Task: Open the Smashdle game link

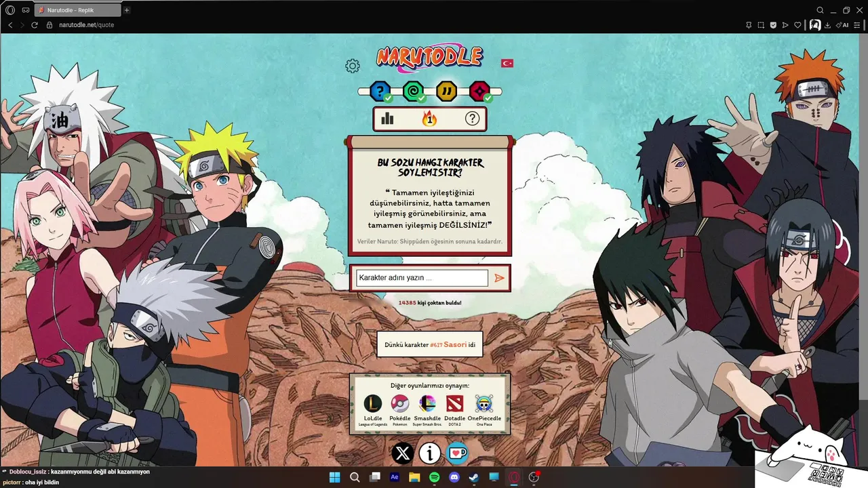Action: (427, 410)
